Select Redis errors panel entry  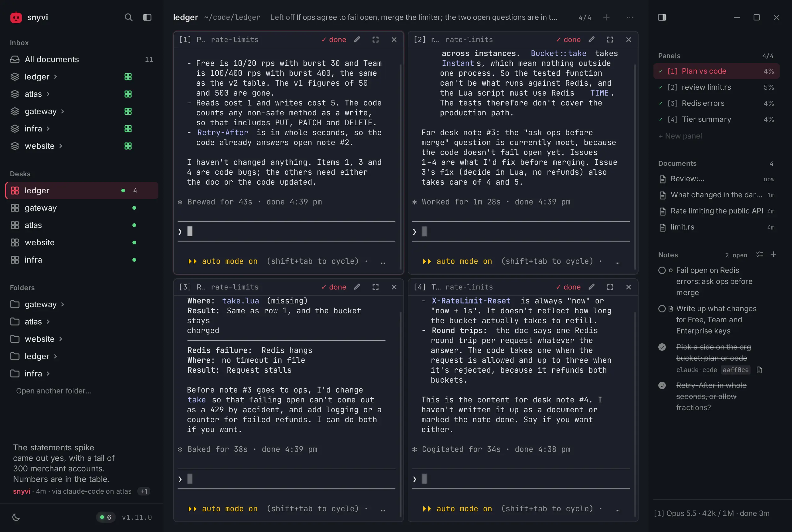click(x=716, y=103)
